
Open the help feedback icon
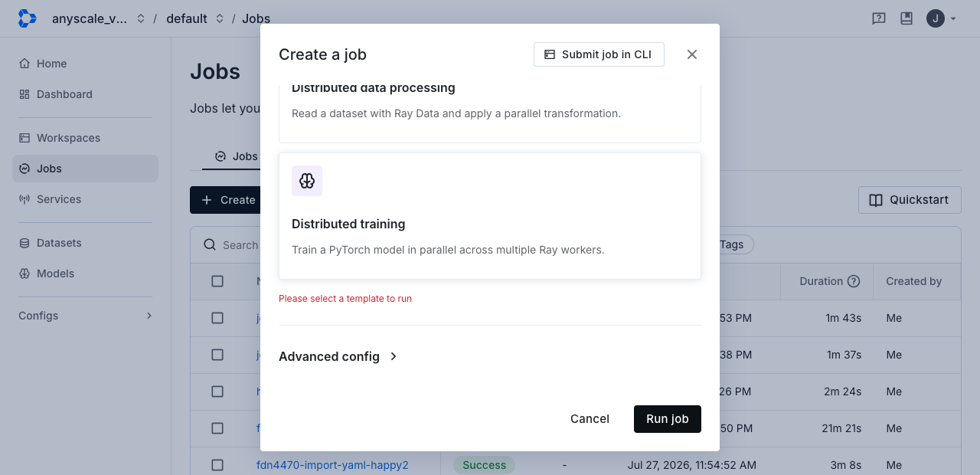coord(879,18)
